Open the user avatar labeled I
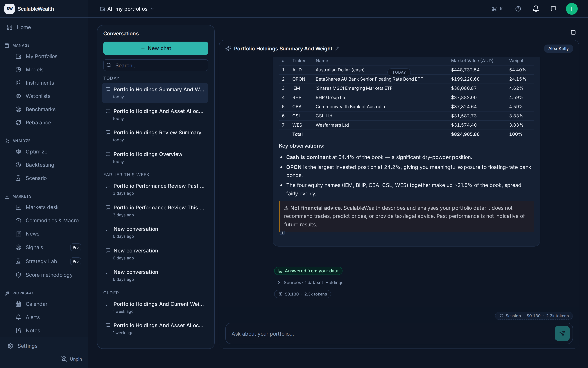 (x=571, y=9)
